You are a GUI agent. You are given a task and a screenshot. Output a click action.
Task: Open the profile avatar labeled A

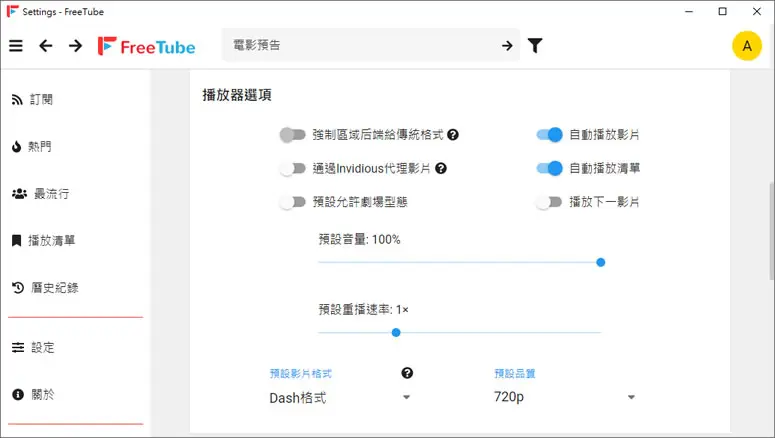click(x=747, y=46)
